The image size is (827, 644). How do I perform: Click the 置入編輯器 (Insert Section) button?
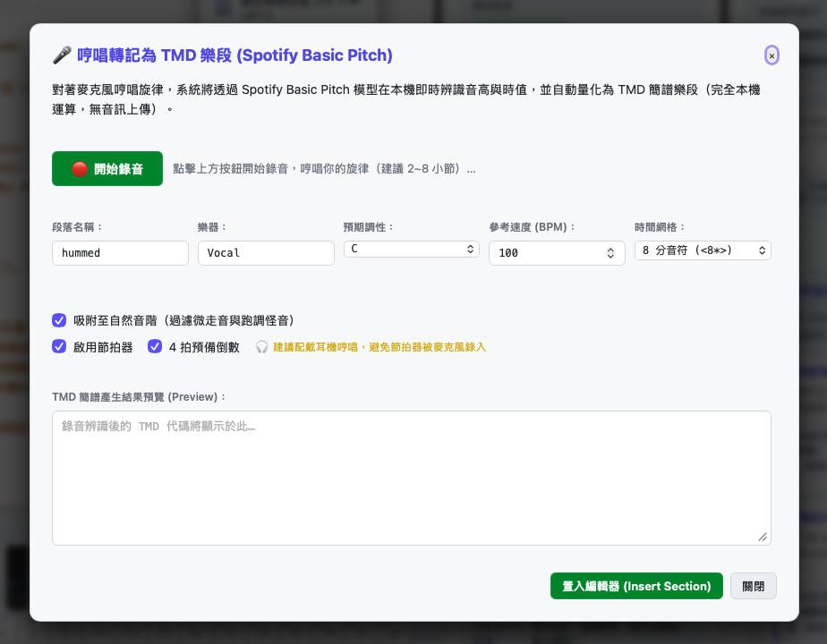[x=636, y=586]
